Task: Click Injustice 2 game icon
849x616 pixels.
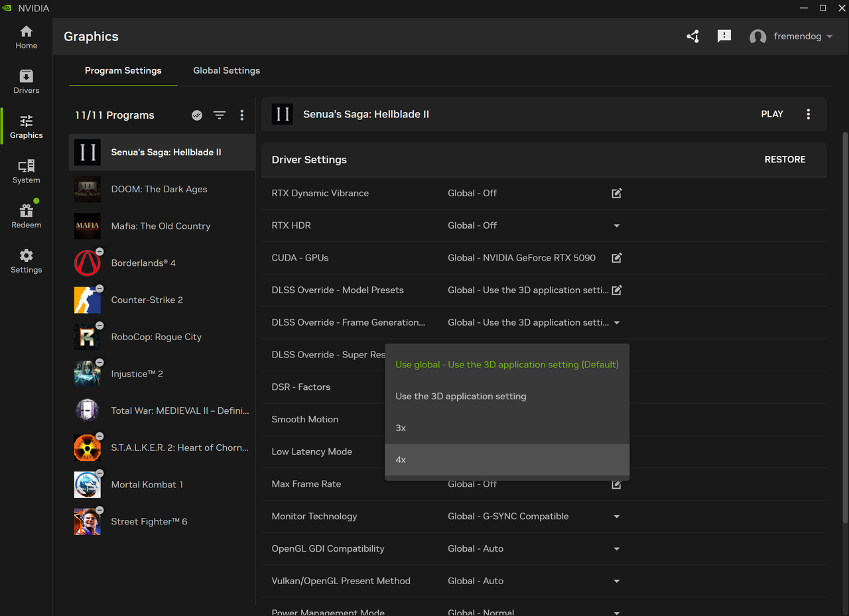Action: point(88,374)
